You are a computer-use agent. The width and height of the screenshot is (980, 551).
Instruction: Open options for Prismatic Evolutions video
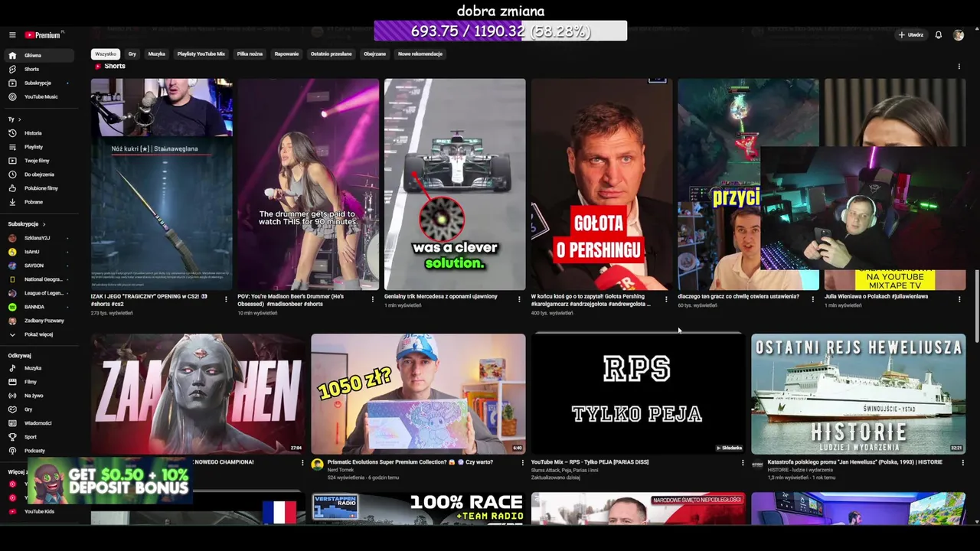[522, 462]
